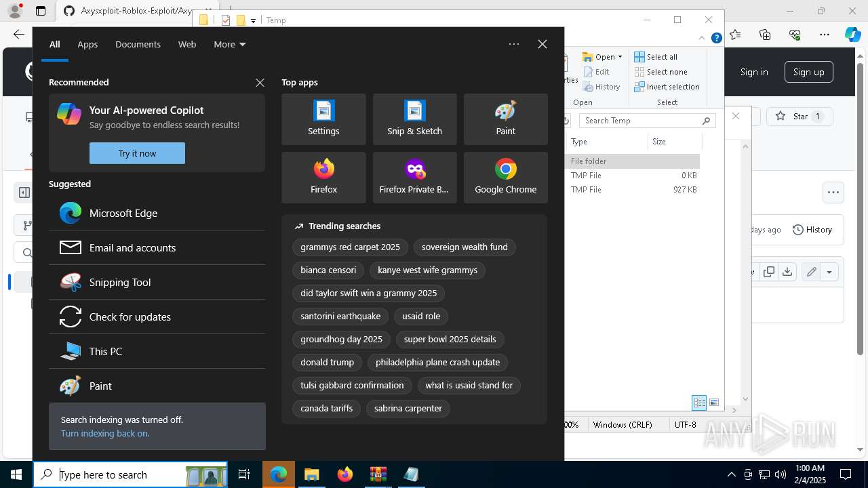Click Invert selection in Explorer
The height and width of the screenshot is (488, 868).
[667, 87]
